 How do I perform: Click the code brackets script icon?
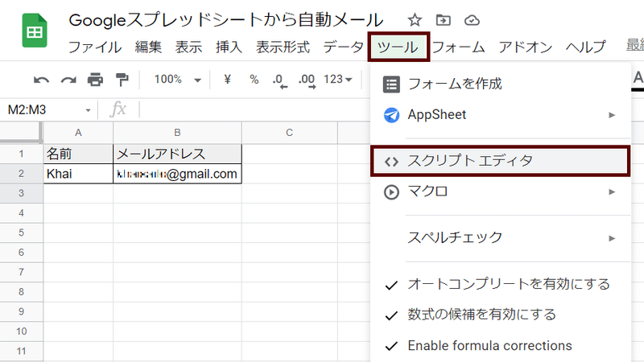(x=391, y=162)
